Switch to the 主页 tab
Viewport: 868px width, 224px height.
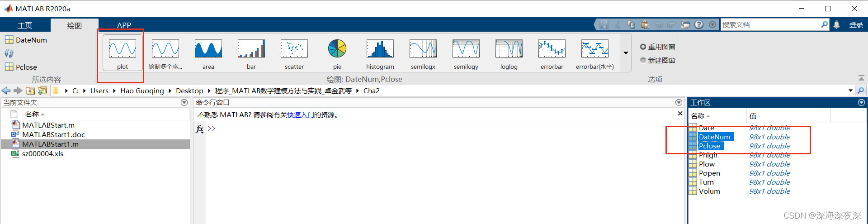pyautogui.click(x=25, y=25)
